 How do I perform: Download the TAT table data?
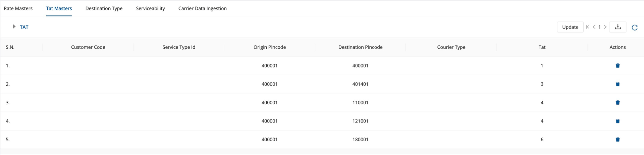pyautogui.click(x=618, y=27)
